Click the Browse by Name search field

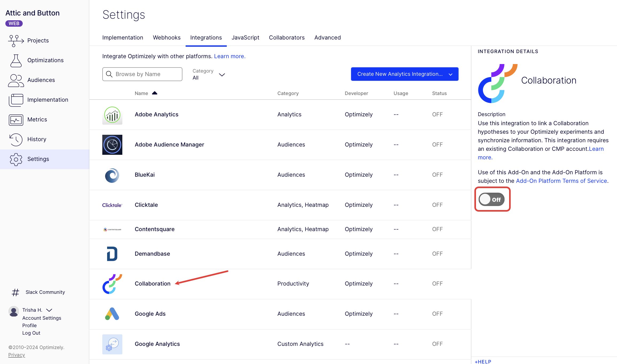pyautogui.click(x=142, y=74)
